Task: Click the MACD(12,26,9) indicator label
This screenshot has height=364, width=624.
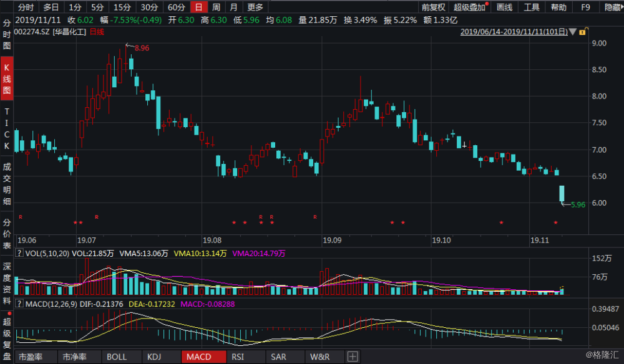Action: click(x=51, y=304)
